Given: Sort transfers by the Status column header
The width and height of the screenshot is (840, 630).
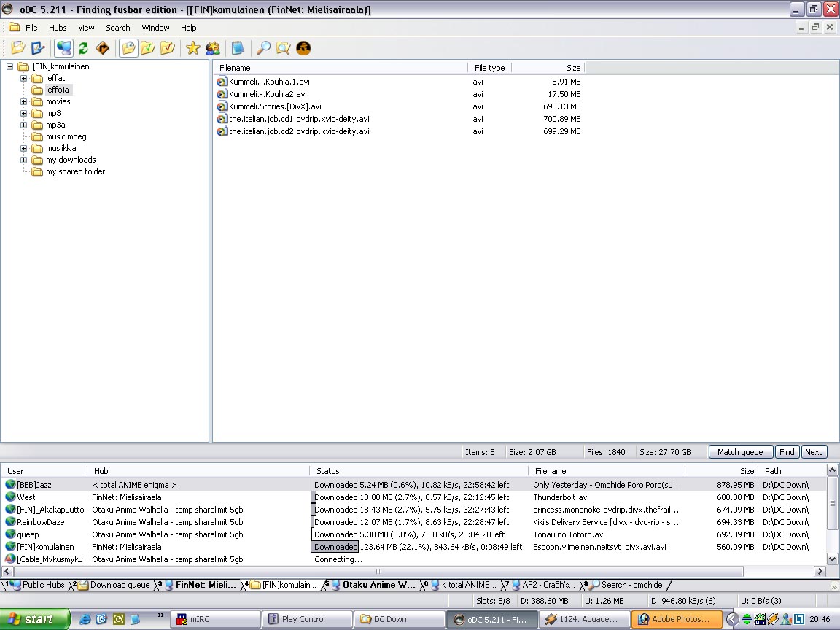Looking at the screenshot, I should tap(419, 471).
